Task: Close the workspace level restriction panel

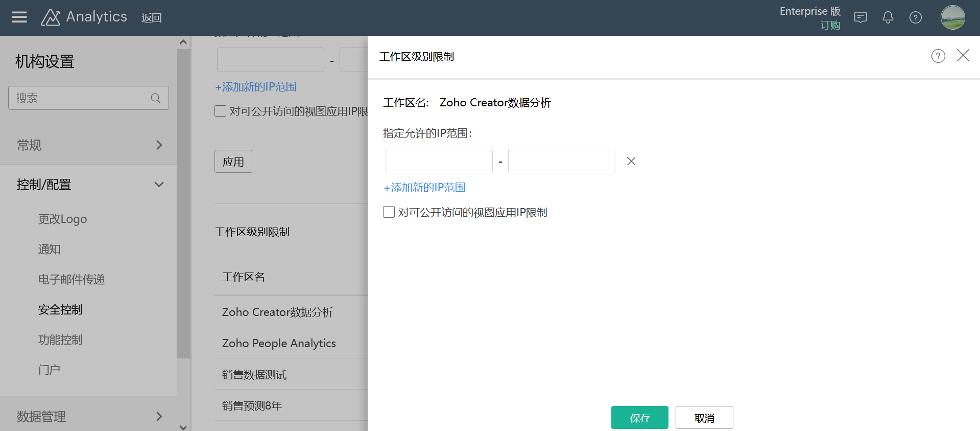Action: 963,55
